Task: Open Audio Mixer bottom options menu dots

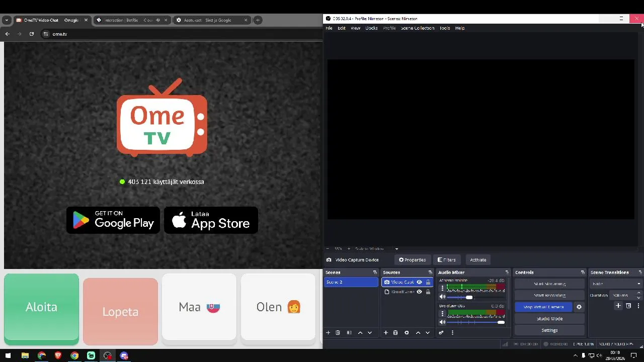Action: click(x=452, y=333)
